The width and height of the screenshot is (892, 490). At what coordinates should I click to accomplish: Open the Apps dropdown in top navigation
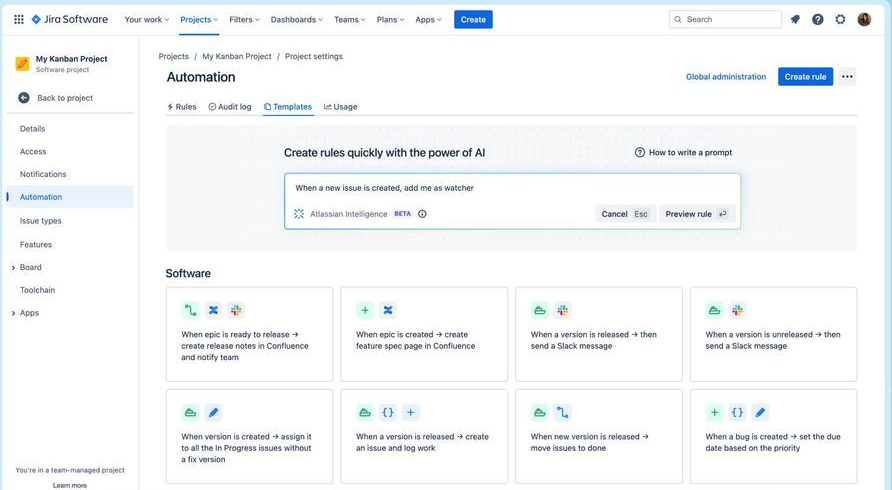(428, 19)
